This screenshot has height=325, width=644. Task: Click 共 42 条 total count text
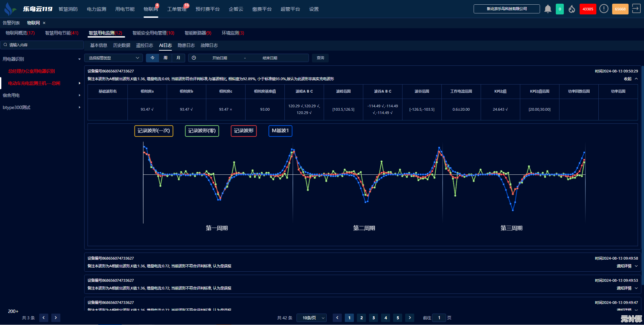pyautogui.click(x=285, y=318)
